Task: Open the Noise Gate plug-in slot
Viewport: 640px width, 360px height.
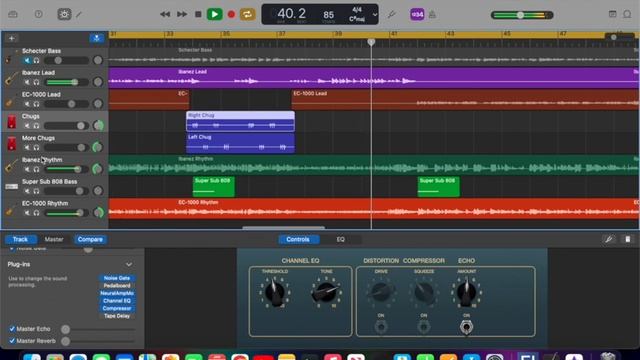Action: (x=117, y=278)
